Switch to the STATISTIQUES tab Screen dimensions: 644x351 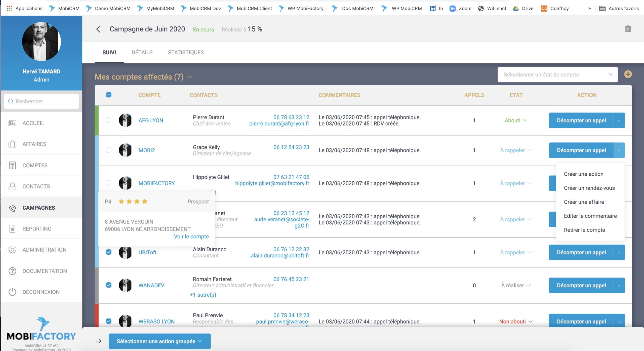186,52
